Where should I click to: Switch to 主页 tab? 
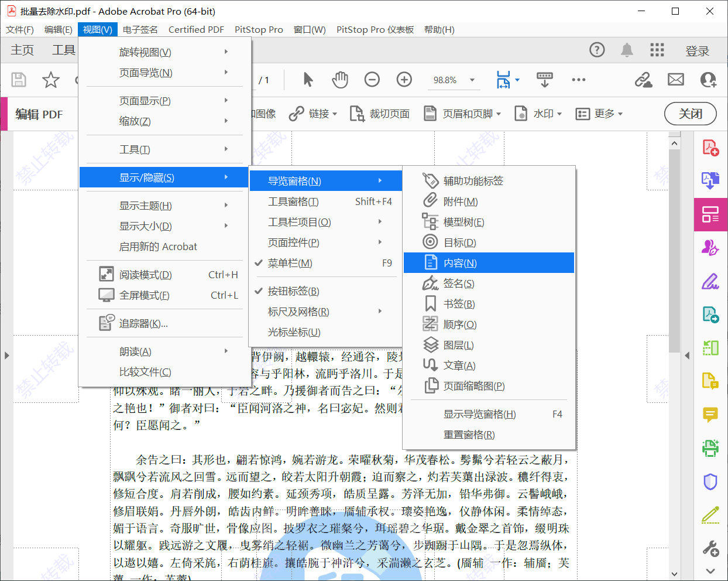(x=22, y=50)
